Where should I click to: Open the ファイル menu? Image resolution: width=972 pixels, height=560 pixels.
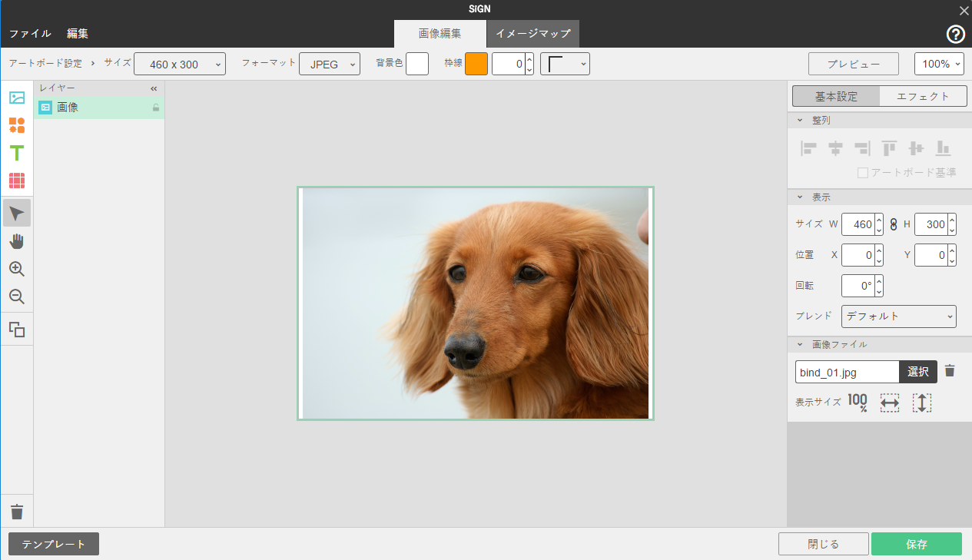(30, 34)
